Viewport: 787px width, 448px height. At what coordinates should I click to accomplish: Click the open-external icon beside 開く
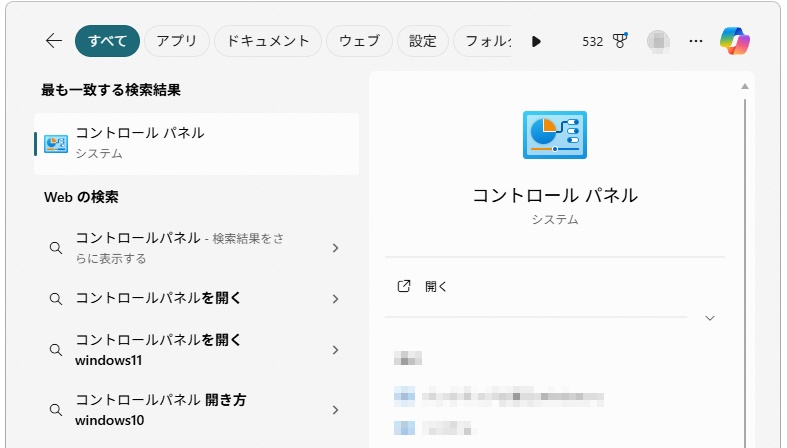coord(404,286)
